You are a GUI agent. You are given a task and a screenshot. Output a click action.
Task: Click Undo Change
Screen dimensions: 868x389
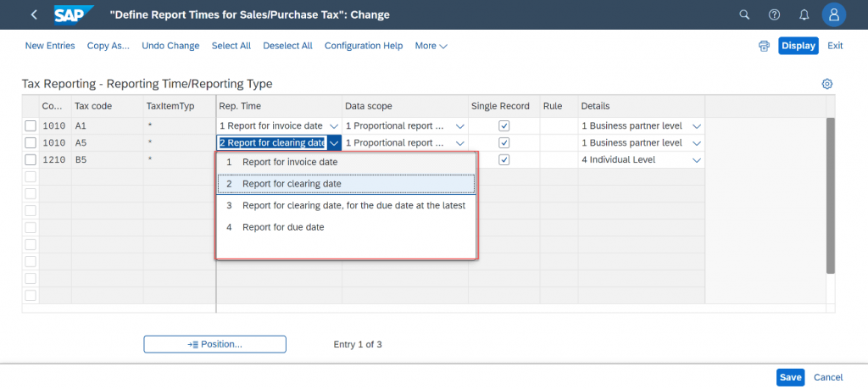coord(170,46)
